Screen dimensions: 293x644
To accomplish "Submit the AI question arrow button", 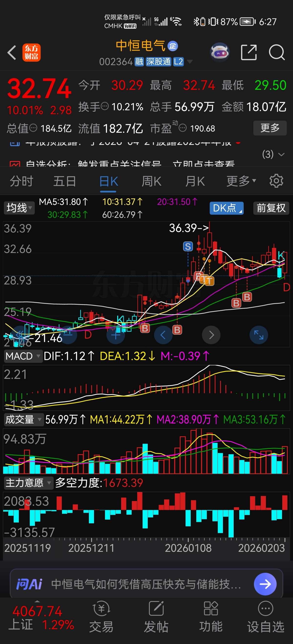I will tap(265, 584).
